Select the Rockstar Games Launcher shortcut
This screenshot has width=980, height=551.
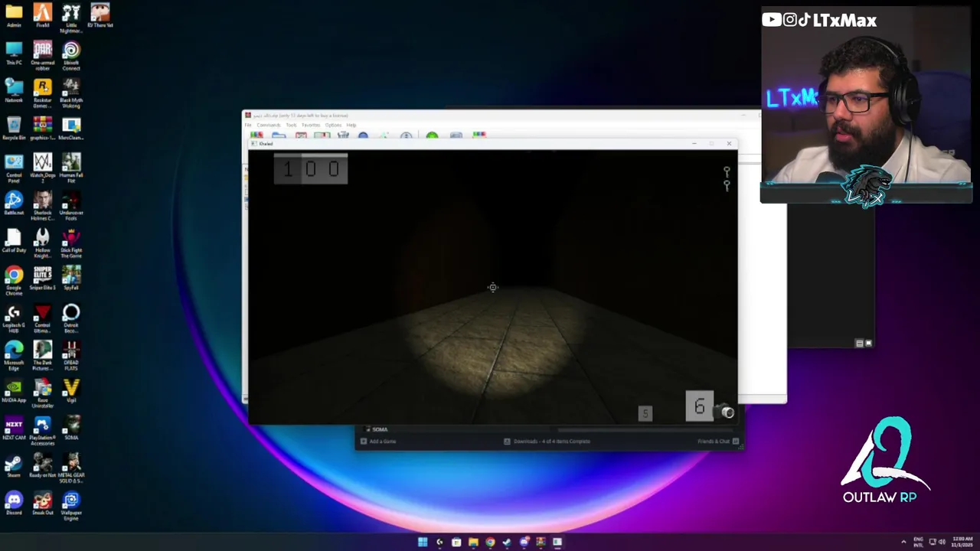click(42, 91)
